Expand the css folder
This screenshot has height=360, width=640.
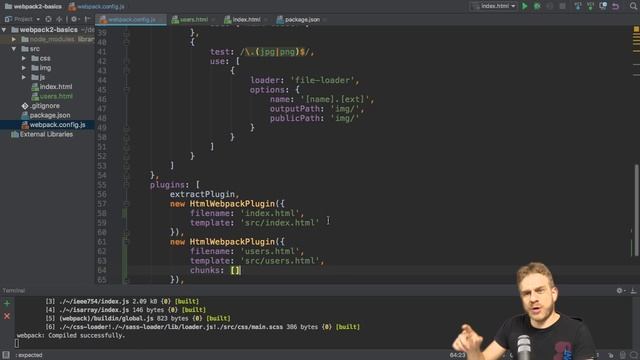tap(24, 58)
